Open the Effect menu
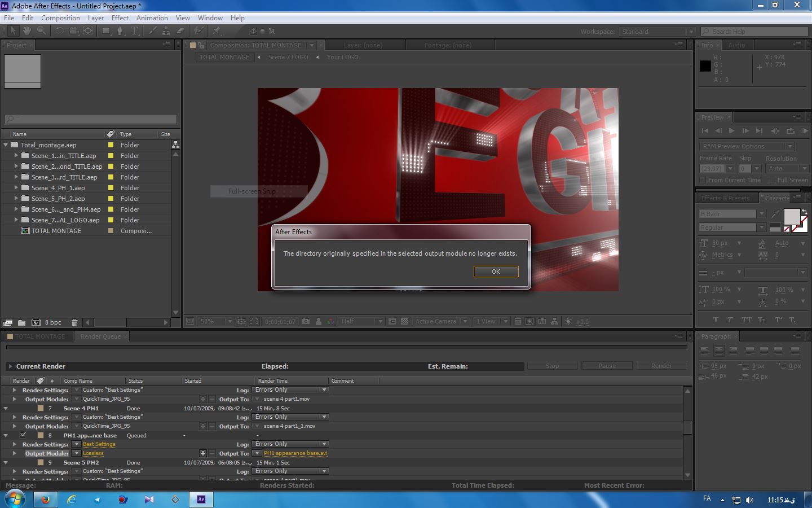Image resolution: width=812 pixels, height=508 pixels. tap(120, 18)
